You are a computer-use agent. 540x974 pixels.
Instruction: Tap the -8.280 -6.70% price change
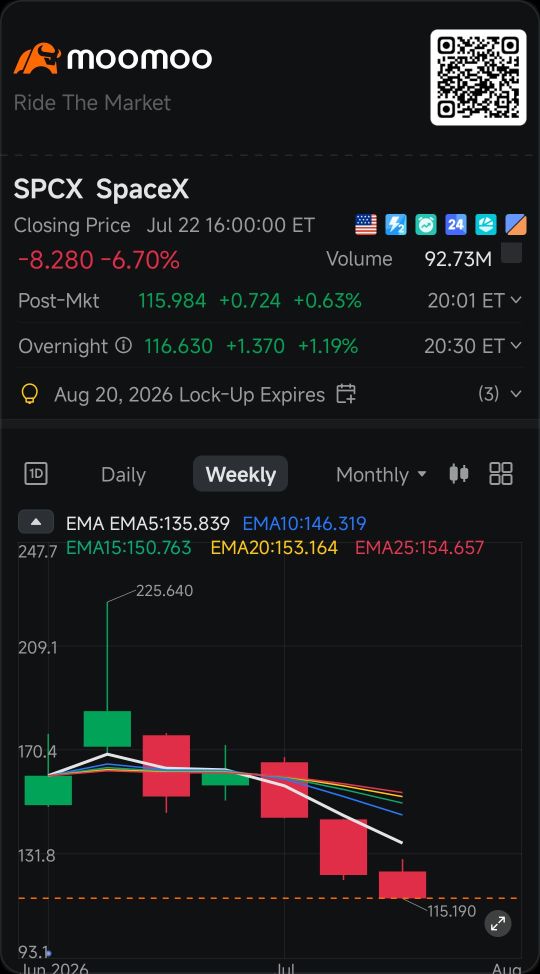(99, 260)
